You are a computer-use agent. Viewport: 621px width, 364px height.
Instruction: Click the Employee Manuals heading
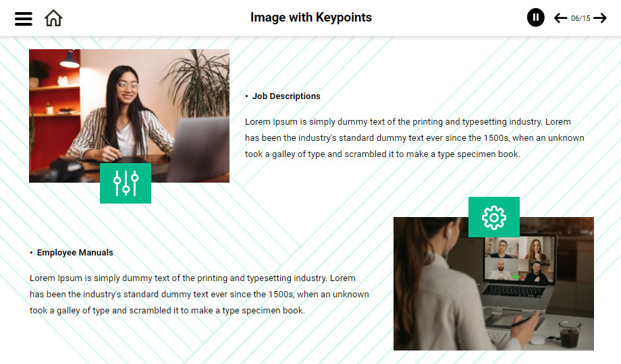[75, 252]
